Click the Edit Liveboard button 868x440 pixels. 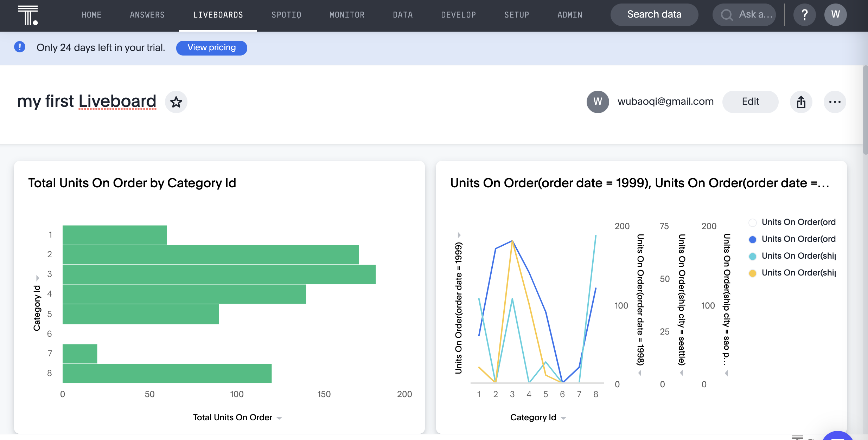(750, 102)
